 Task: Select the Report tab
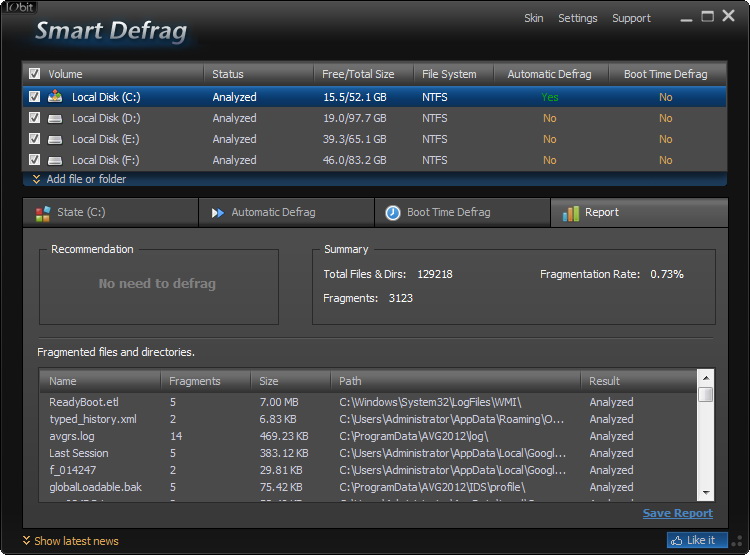[640, 212]
